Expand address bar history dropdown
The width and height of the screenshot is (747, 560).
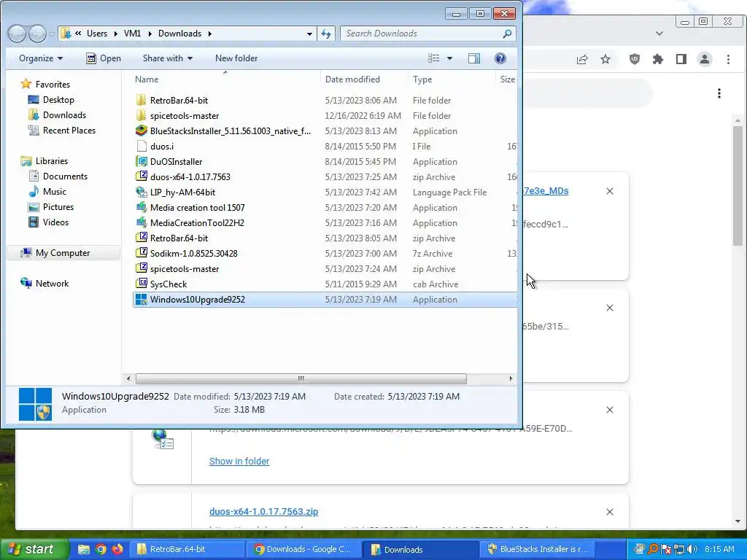(309, 34)
